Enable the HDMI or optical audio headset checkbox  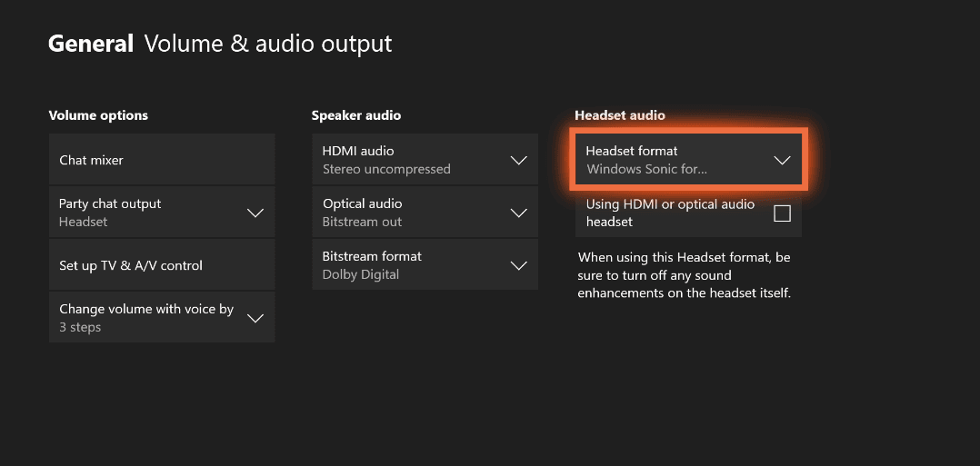click(x=782, y=213)
